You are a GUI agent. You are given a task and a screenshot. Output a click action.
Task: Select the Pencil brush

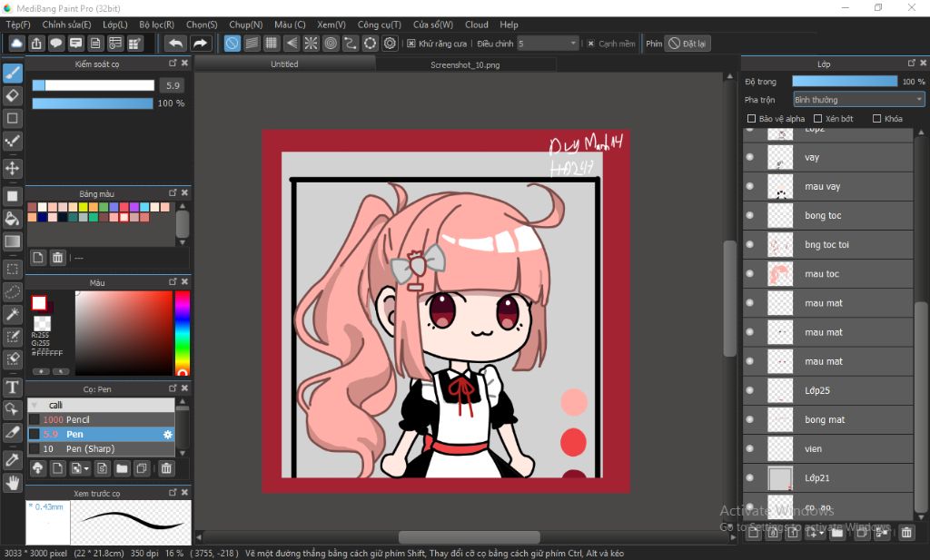[x=101, y=419]
